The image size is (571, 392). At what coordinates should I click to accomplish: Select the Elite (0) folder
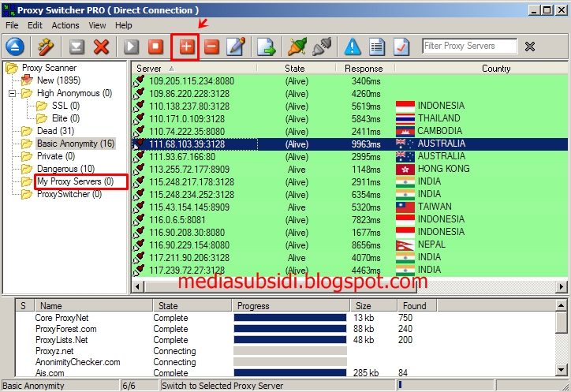tap(65, 118)
